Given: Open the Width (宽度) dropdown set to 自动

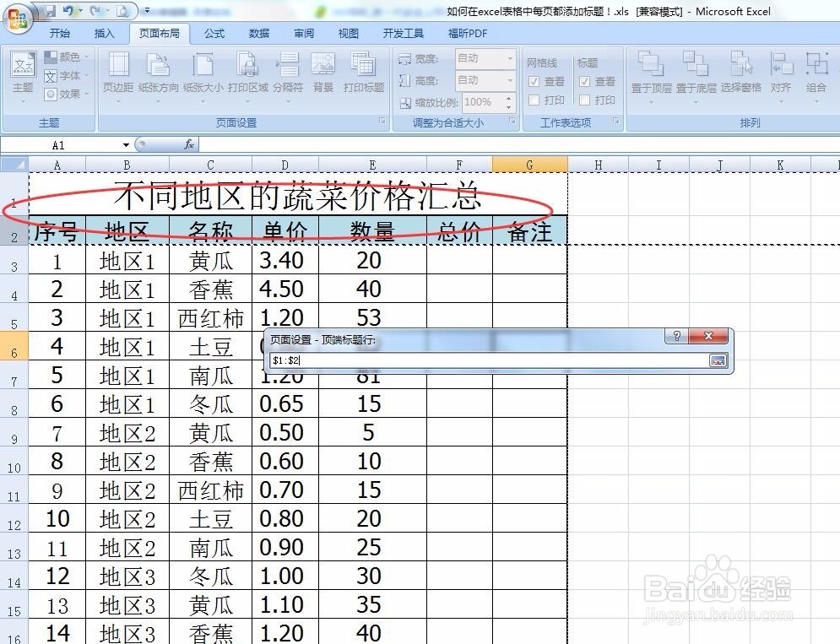Looking at the screenshot, I should [509, 58].
